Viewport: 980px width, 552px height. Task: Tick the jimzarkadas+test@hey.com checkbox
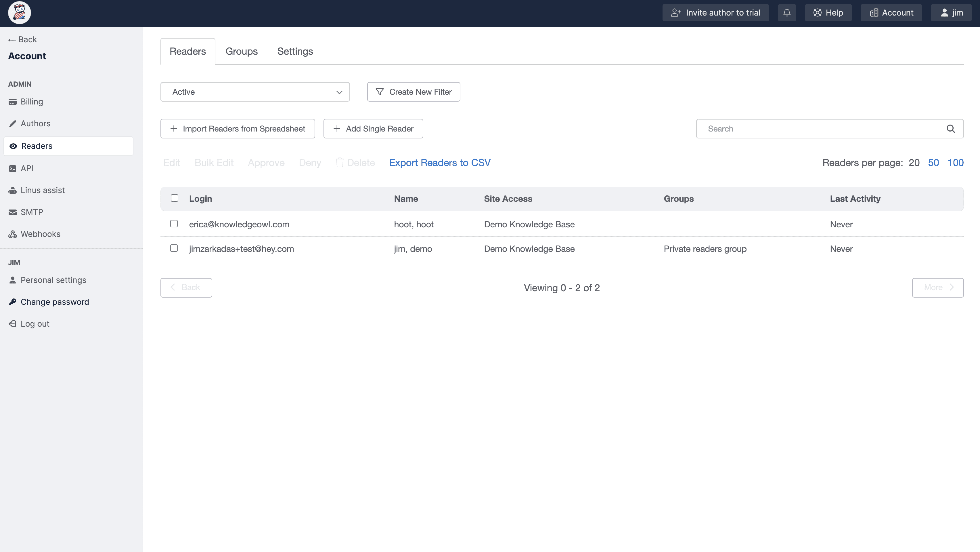(174, 248)
